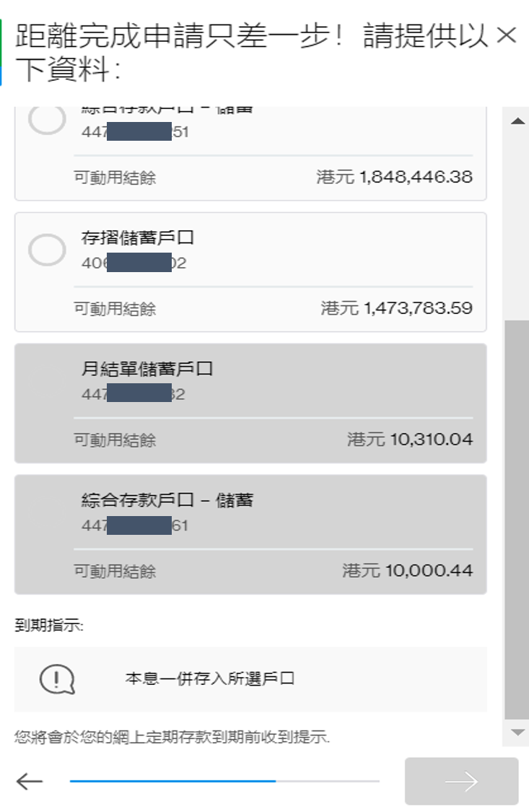Screen dimensions: 529x812
Task: Close the application dialog with the X
Action: [507, 36]
